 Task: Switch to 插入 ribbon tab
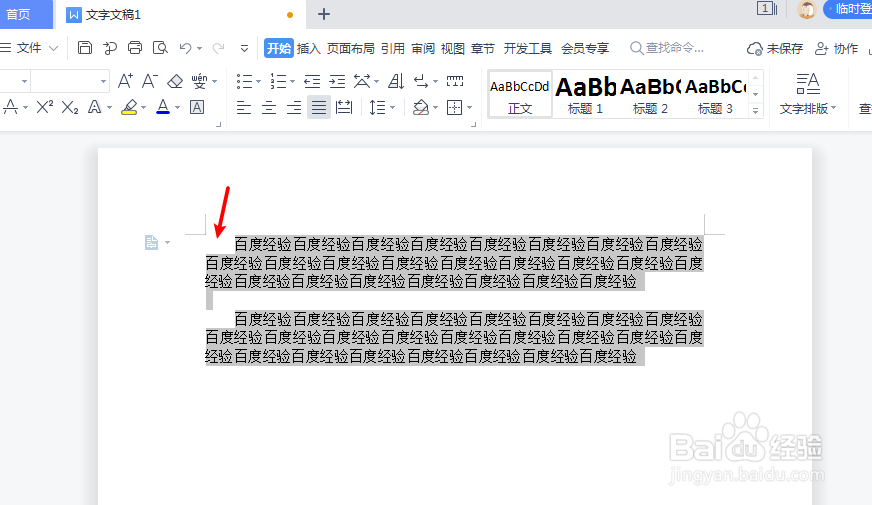(309, 48)
